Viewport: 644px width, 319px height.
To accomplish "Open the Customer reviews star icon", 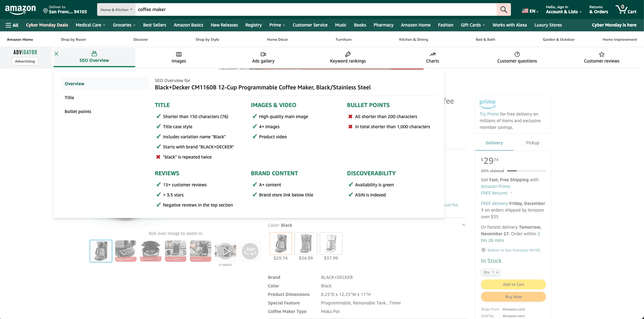I will click(602, 54).
